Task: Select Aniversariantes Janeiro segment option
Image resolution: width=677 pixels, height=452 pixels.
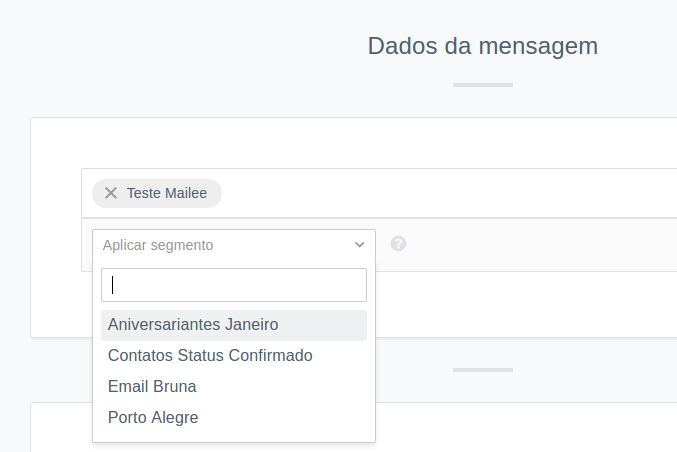Action: coord(193,325)
